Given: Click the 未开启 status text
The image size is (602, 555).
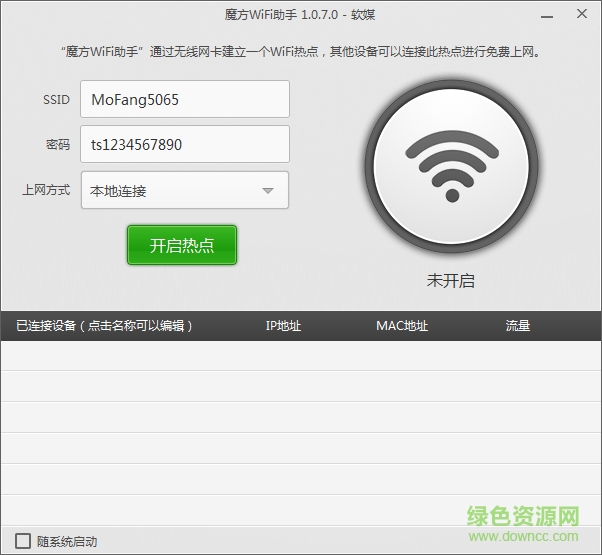Looking at the screenshot, I should 451,281.
